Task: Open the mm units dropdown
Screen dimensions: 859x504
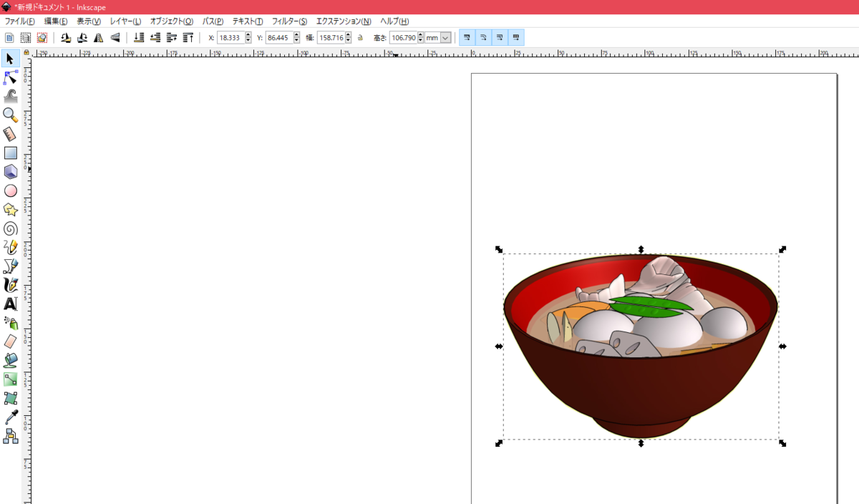Action: (438, 37)
